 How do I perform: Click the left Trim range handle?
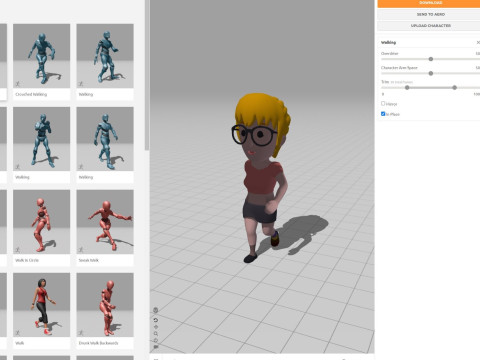[x=407, y=88]
